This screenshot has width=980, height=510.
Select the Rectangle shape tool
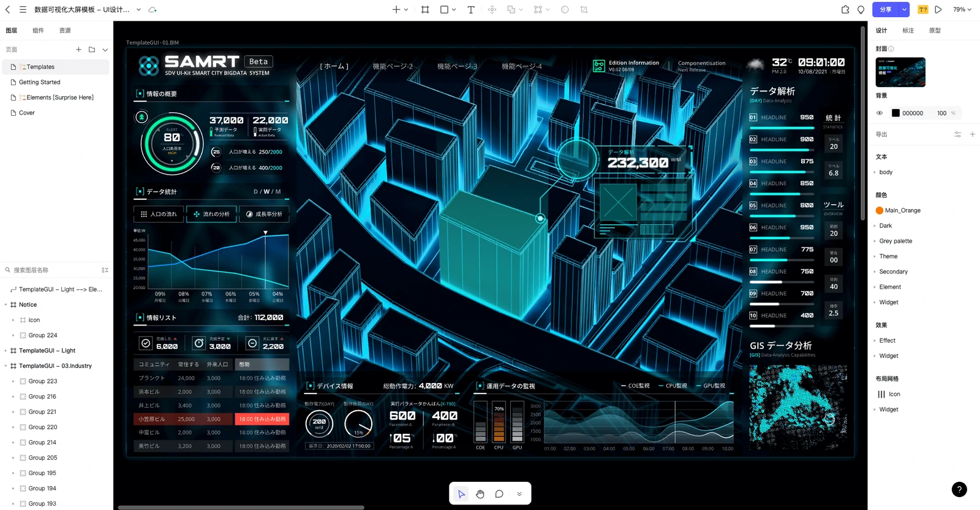(445, 10)
